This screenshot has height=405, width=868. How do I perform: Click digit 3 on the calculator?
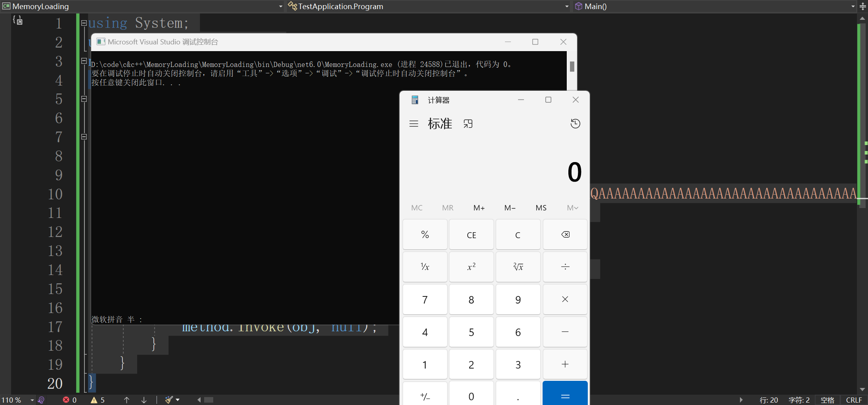click(518, 364)
